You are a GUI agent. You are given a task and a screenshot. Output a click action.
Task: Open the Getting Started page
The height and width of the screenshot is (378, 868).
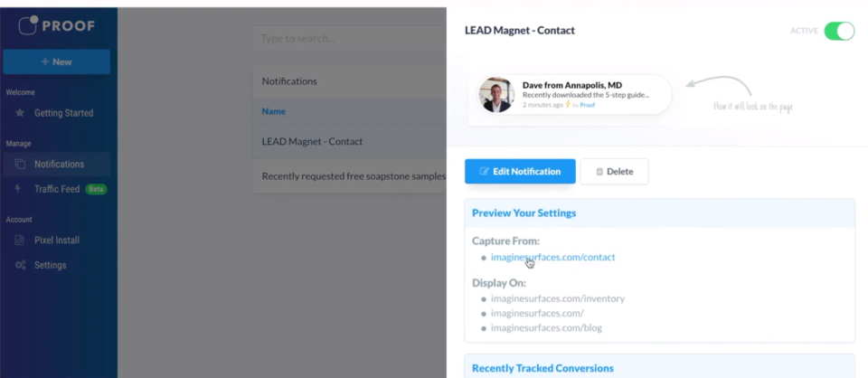pos(63,113)
